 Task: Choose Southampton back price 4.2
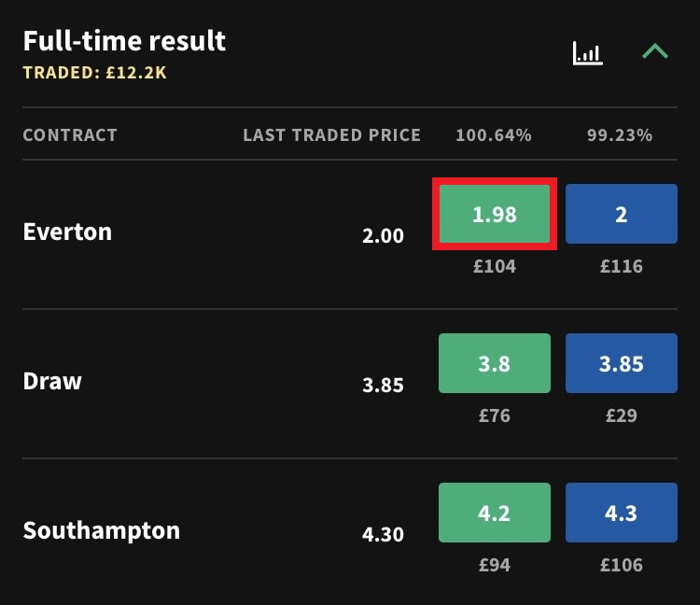point(494,513)
